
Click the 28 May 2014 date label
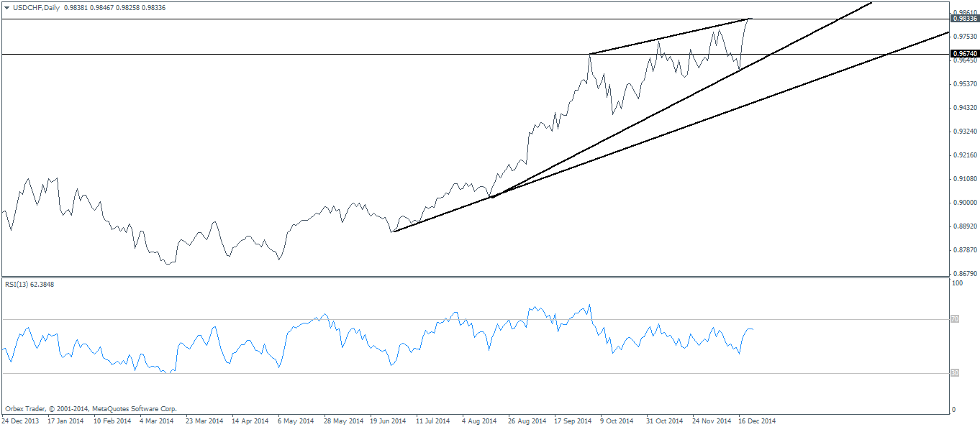pos(342,421)
